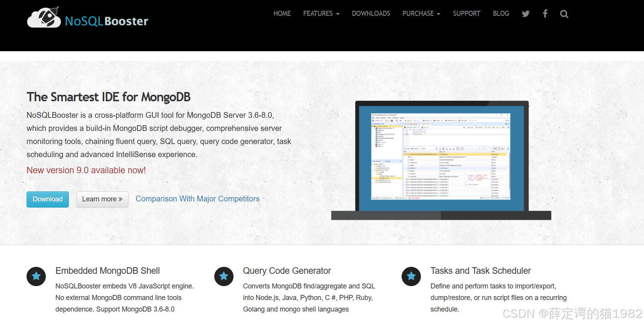Click the blue Download button
Screen dimensions: 644x325
pos(48,199)
